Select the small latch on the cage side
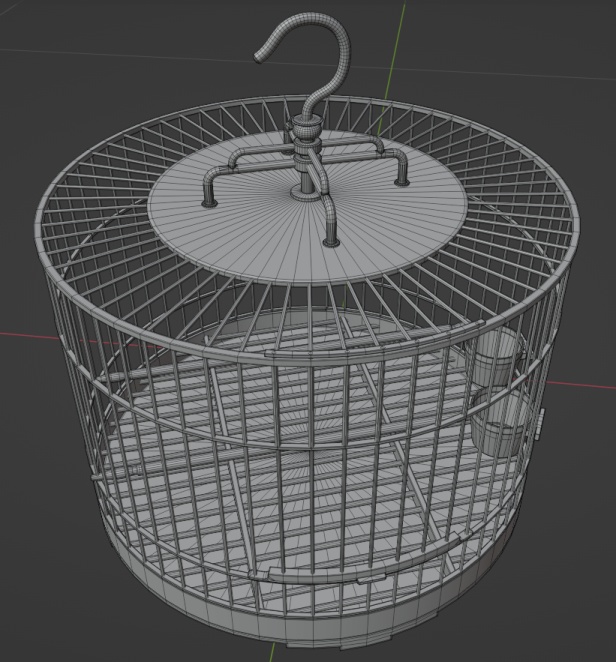 pyautogui.click(x=541, y=423)
